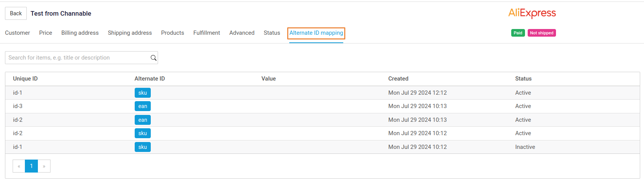644x184 pixels.
Task: Switch to the Price tab
Action: [x=46, y=33]
